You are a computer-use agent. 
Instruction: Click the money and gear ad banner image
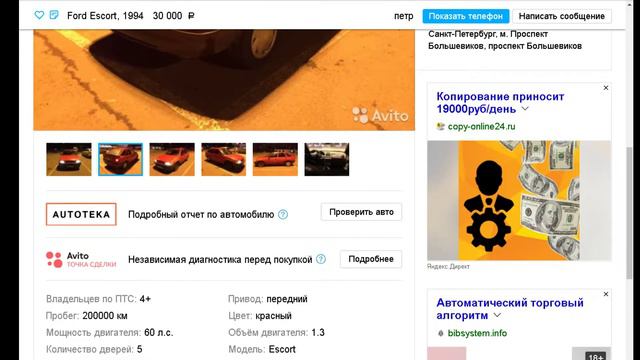[519, 200]
